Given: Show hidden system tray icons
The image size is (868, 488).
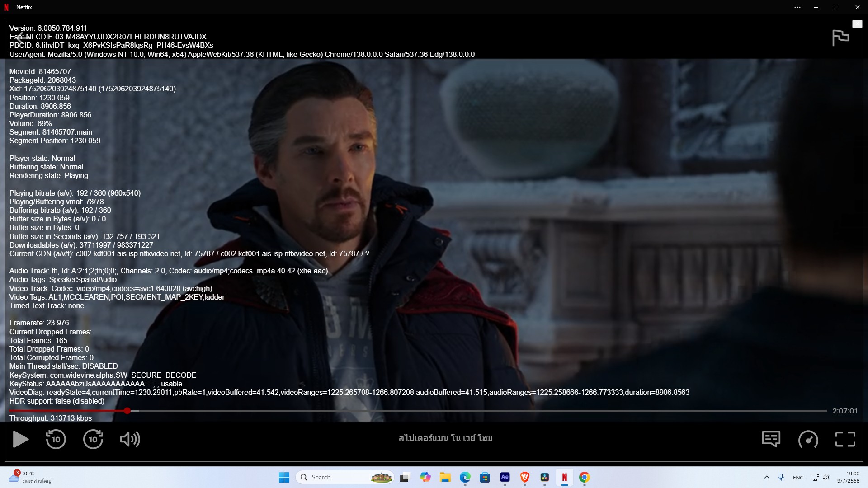Looking at the screenshot, I should pyautogui.click(x=766, y=477).
